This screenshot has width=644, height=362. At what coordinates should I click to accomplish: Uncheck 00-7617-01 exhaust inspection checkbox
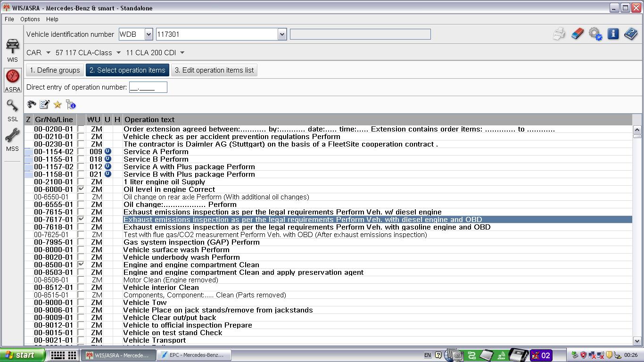[x=81, y=219]
